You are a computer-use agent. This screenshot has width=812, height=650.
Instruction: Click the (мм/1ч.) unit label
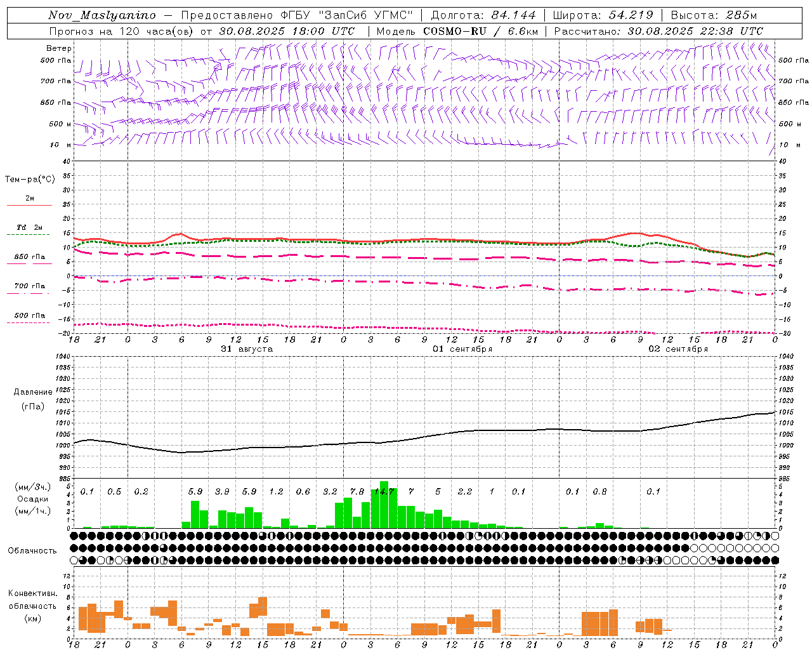click(32, 511)
